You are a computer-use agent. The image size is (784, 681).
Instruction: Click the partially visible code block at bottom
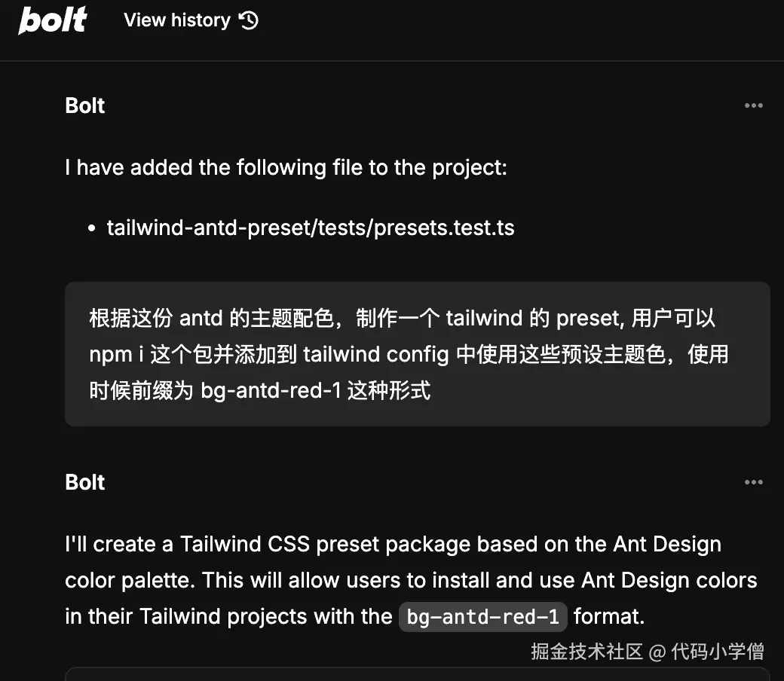coord(417,673)
